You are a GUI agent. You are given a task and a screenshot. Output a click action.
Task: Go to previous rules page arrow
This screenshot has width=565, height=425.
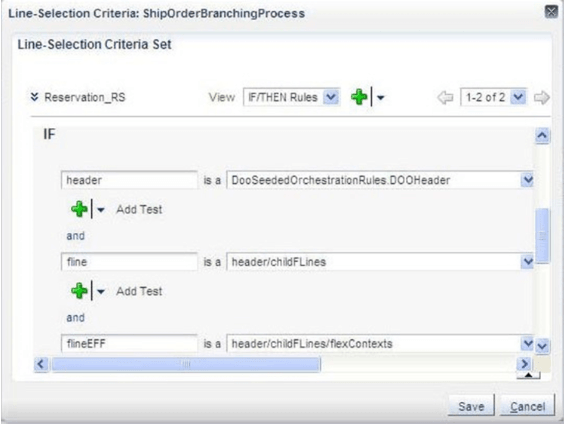[445, 97]
